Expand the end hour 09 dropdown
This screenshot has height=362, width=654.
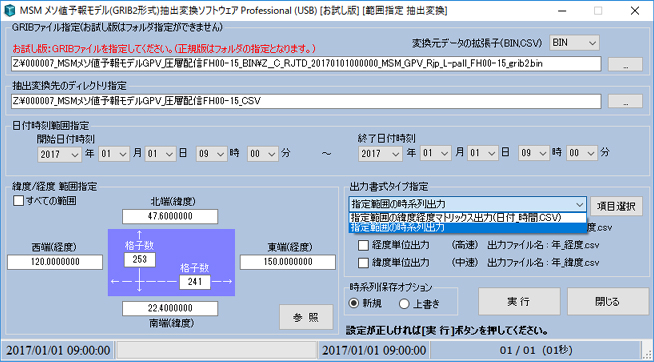(533, 153)
